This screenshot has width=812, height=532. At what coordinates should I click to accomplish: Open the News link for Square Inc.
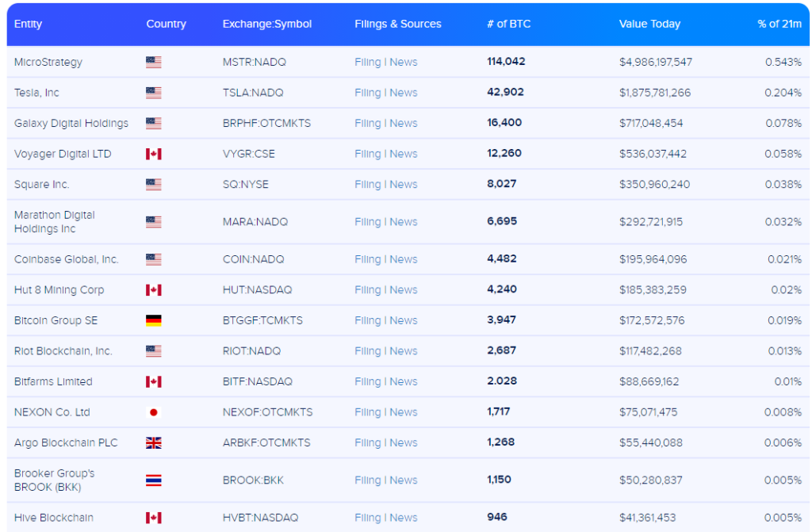[x=404, y=185]
